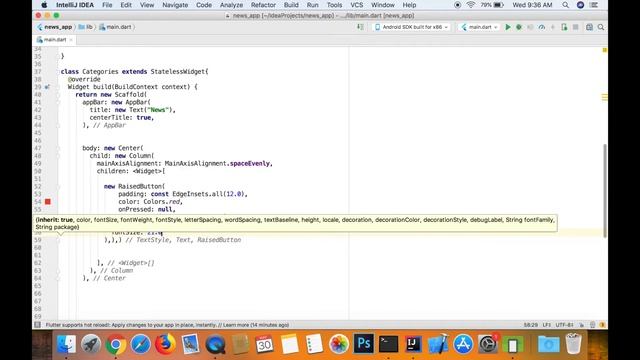The width and height of the screenshot is (640, 360).
Task: Open the VCS menu
Action: 356,5
